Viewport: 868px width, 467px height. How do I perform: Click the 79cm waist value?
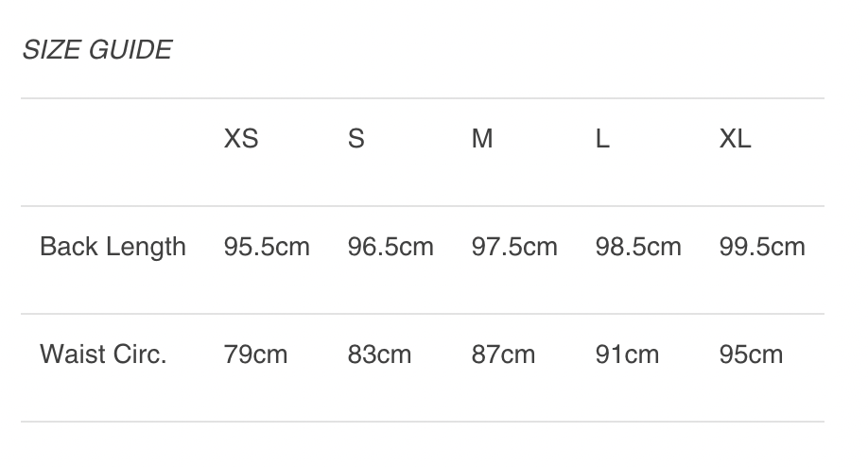pyautogui.click(x=255, y=355)
